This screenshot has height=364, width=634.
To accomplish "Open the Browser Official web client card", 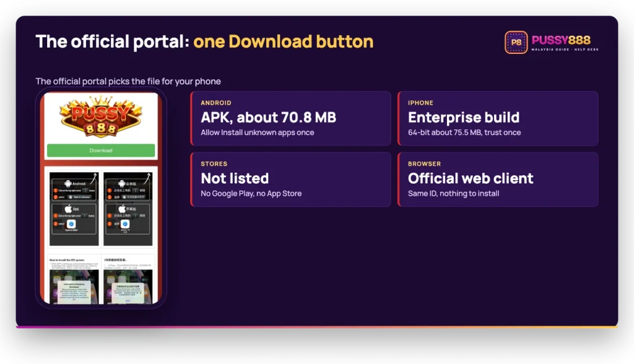I will tap(498, 179).
